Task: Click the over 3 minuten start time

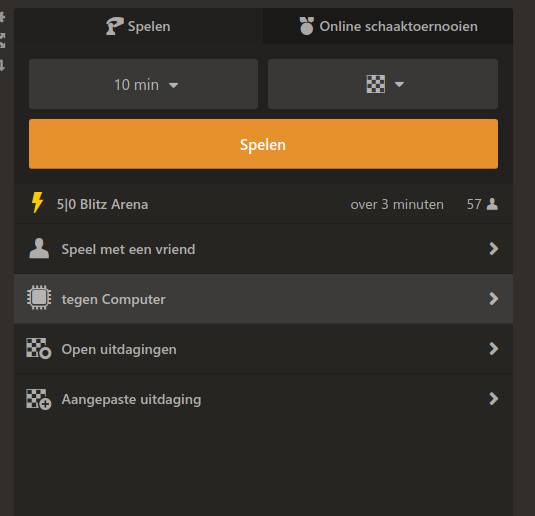Action: click(397, 204)
